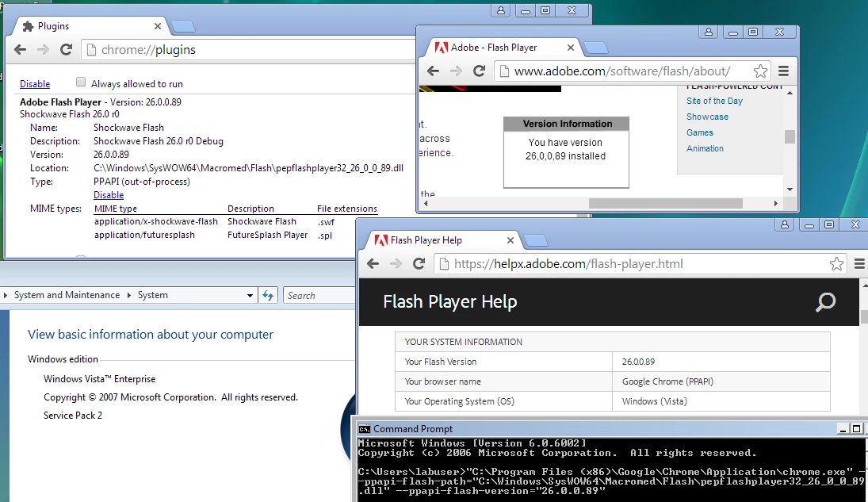Screen dimensions: 868x502
Task: Open the System and Maintenance breadcrumb
Action: [x=67, y=295]
